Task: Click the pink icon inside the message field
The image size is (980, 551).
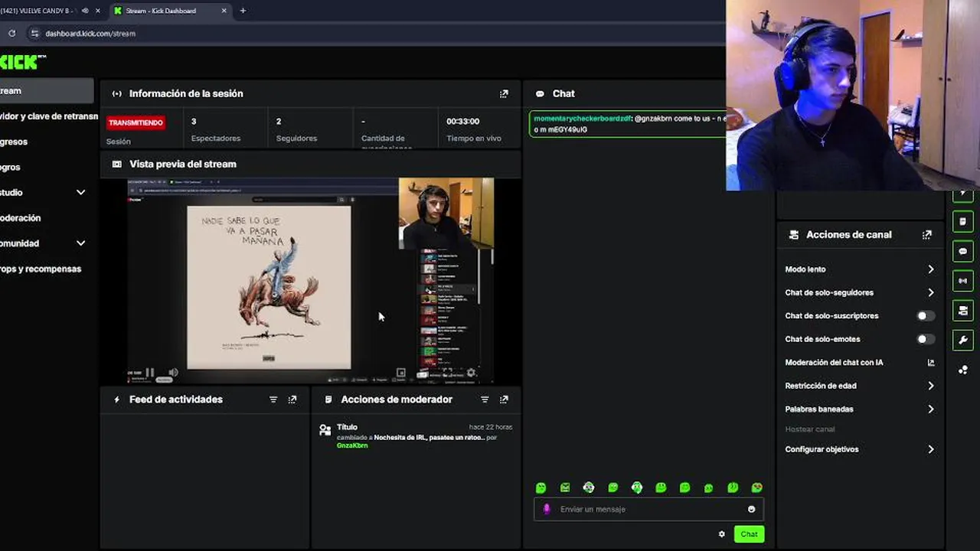Action: [x=547, y=509]
